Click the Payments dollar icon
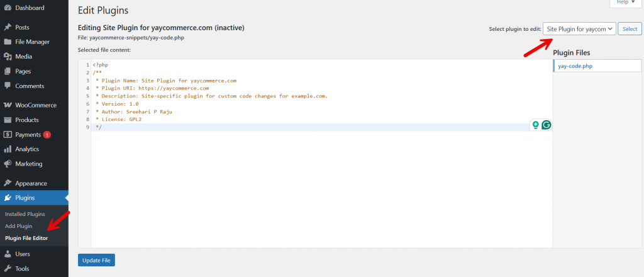The height and width of the screenshot is (277, 644). click(8, 135)
